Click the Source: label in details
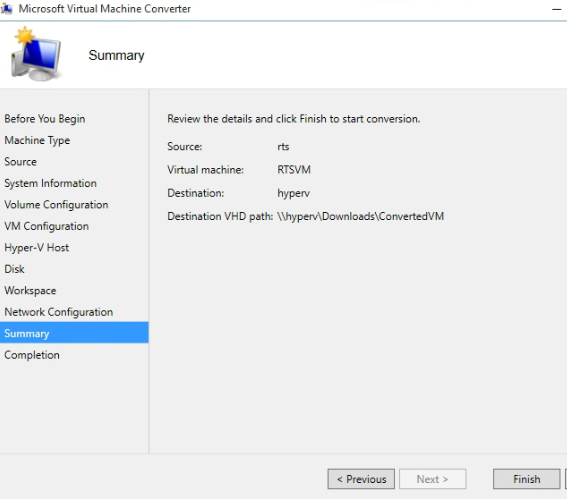 click(x=184, y=146)
